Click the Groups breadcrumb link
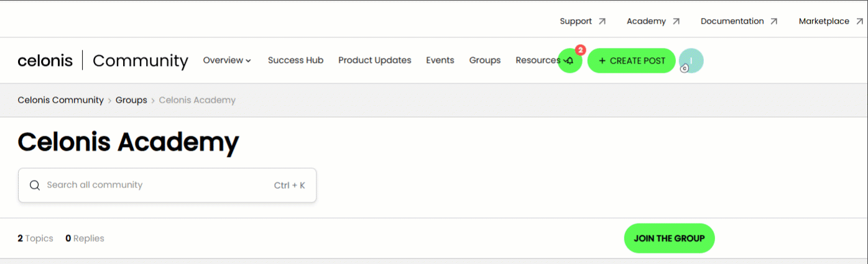Image resolution: width=868 pixels, height=264 pixels. coord(131,100)
